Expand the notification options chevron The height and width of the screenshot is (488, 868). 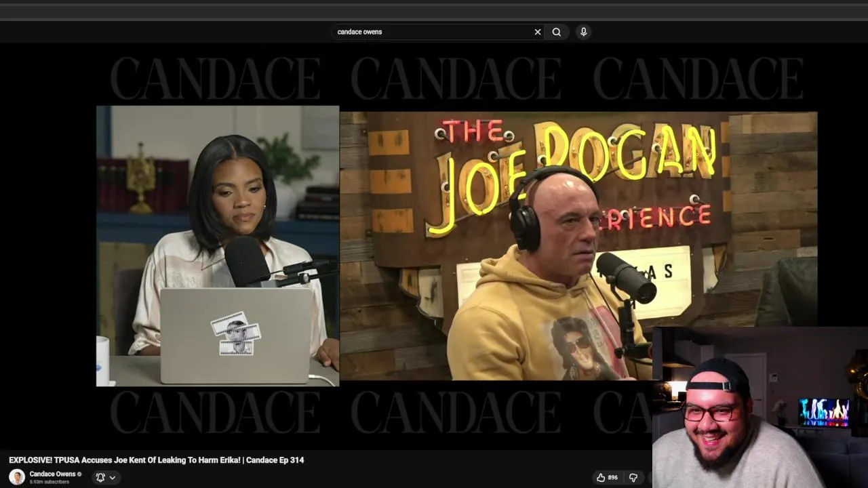(113, 477)
